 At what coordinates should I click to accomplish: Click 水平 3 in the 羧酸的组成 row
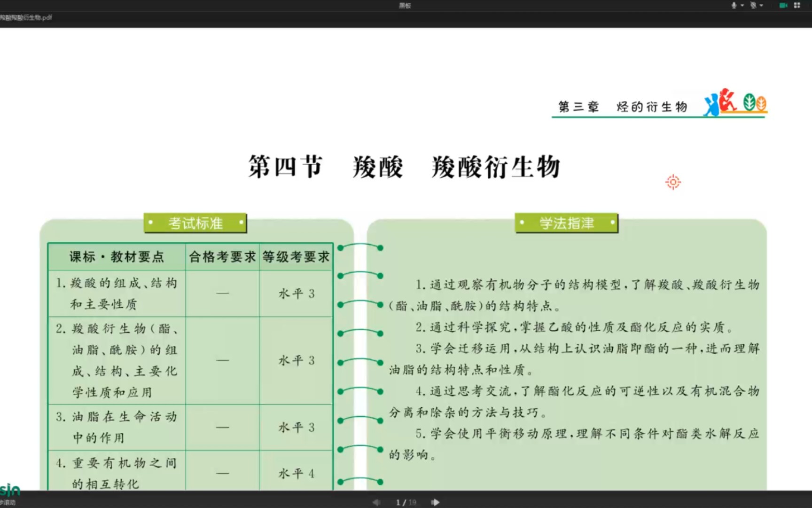(x=297, y=294)
